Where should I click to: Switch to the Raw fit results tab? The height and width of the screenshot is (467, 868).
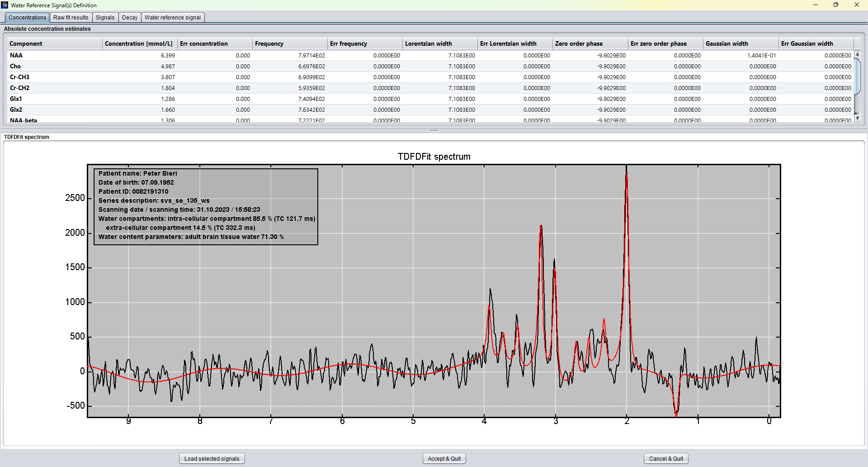pos(71,18)
